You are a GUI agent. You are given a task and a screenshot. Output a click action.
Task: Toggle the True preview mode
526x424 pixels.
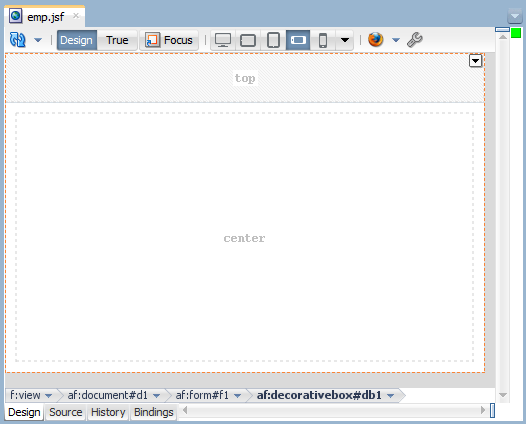tap(117, 40)
